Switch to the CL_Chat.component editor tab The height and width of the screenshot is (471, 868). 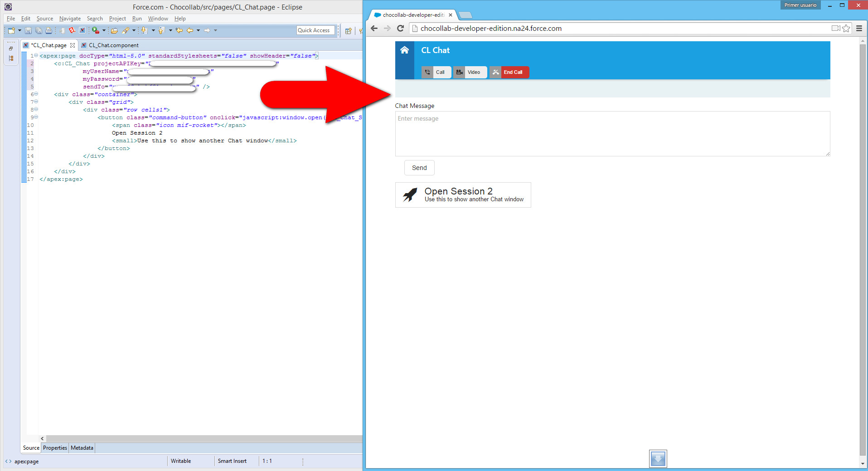click(x=110, y=45)
